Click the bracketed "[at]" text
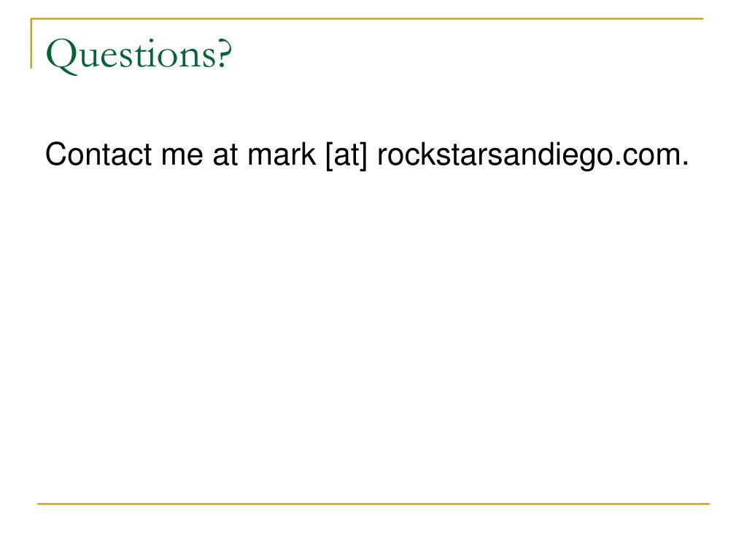The image size is (747, 560). click(347, 155)
